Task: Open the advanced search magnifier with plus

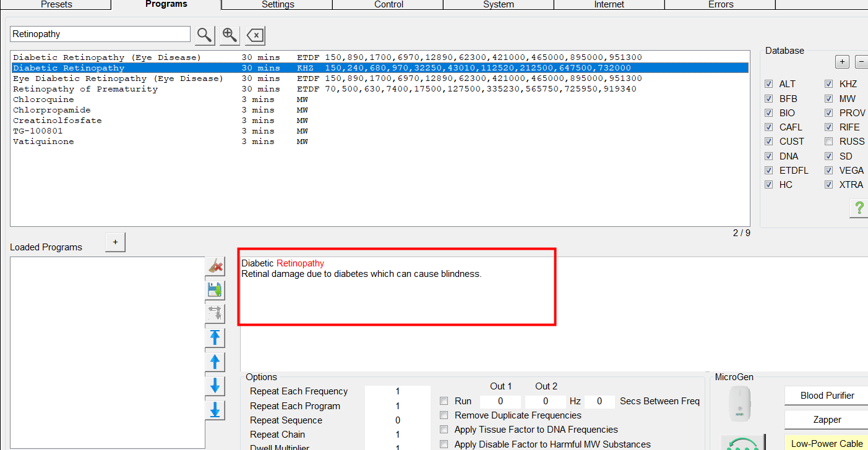Action: 230,35
